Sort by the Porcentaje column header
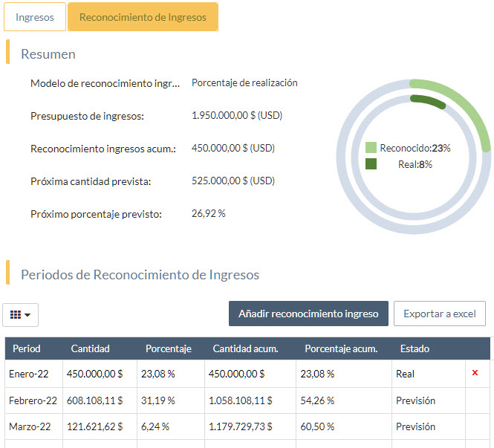The width and height of the screenshot is (494, 448). [168, 348]
